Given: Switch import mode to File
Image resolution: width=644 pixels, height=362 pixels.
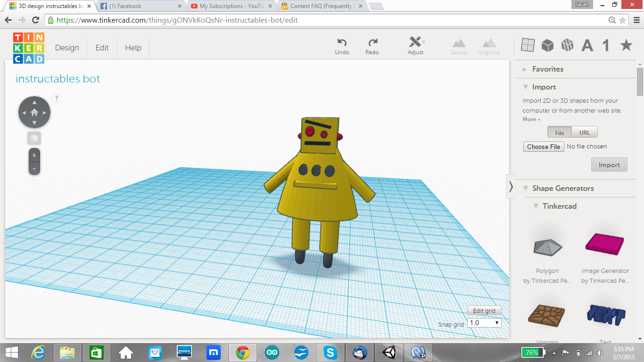Looking at the screenshot, I should tap(559, 132).
